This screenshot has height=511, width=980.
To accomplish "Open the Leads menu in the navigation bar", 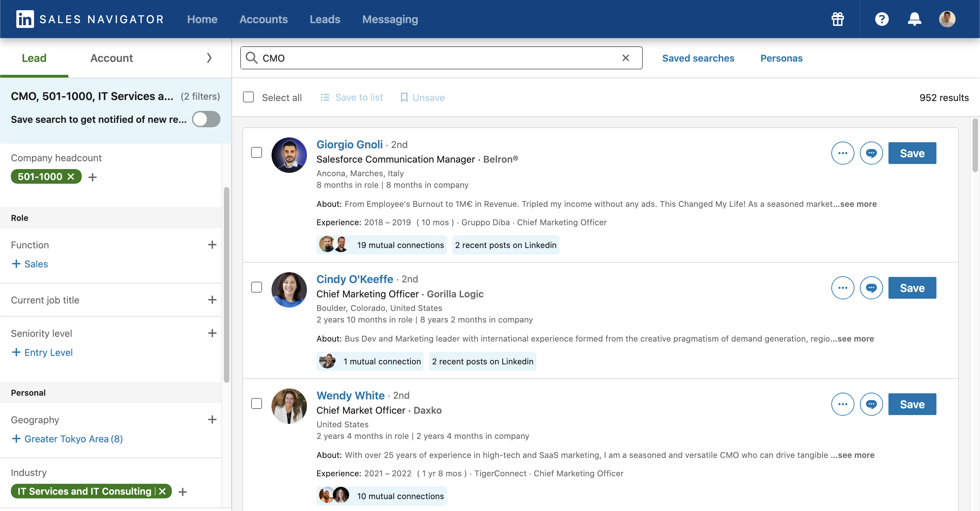I will pos(325,19).
